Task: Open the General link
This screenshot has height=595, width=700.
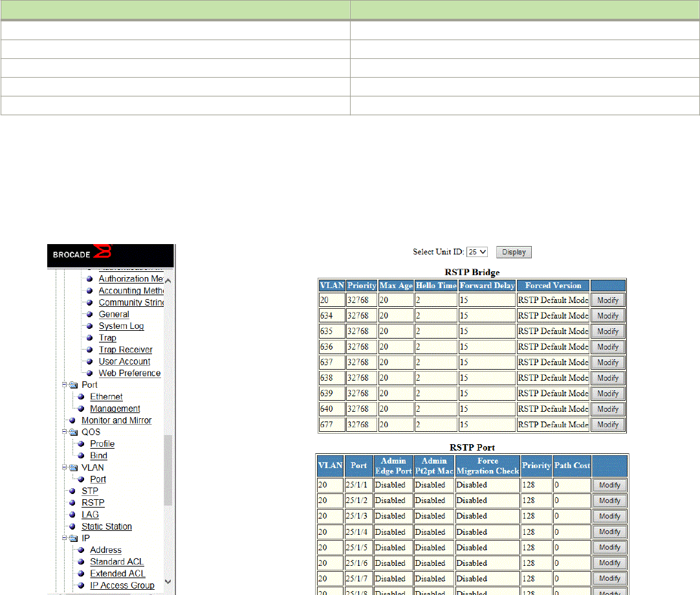Action: click(x=114, y=315)
